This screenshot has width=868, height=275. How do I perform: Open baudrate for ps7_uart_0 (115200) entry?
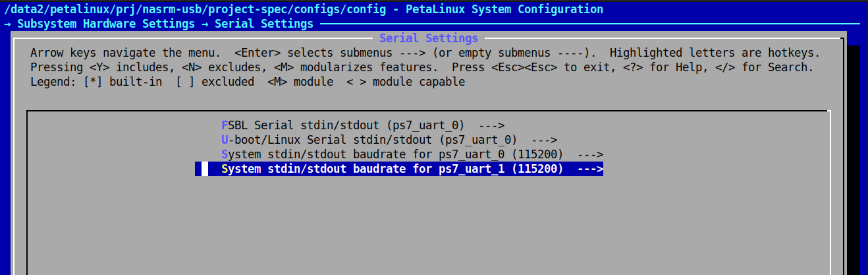pyautogui.click(x=412, y=154)
